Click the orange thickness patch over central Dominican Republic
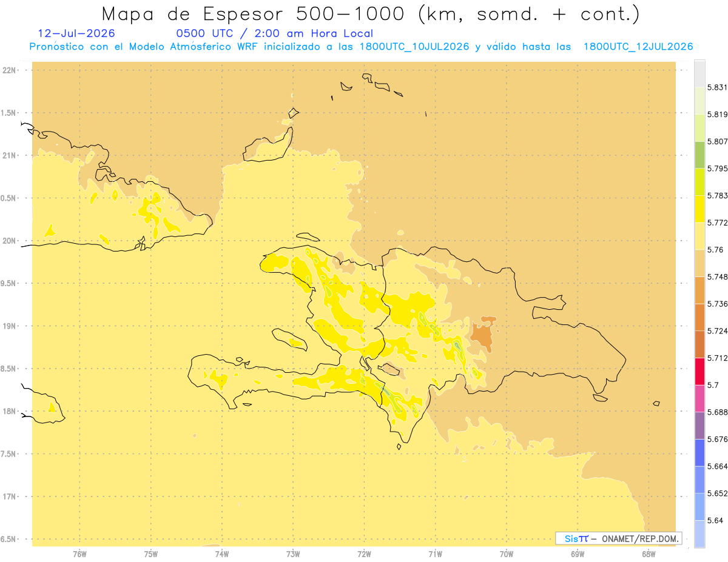Screen dimensions: 728x562 (x=483, y=333)
